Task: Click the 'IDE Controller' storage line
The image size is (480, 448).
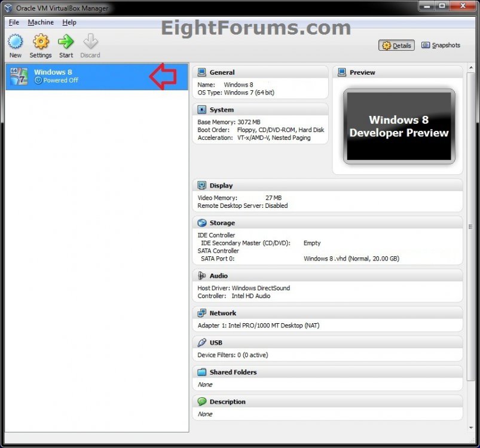Action: tap(216, 235)
